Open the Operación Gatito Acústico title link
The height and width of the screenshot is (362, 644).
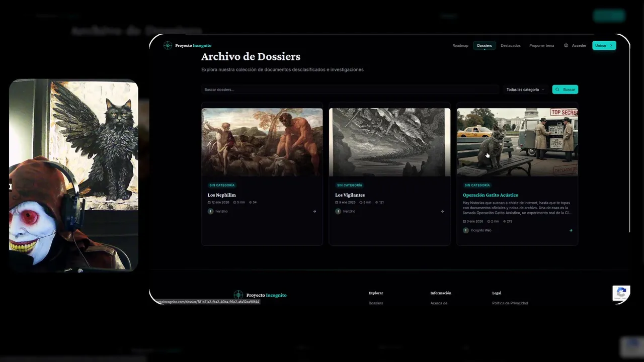pos(491,195)
